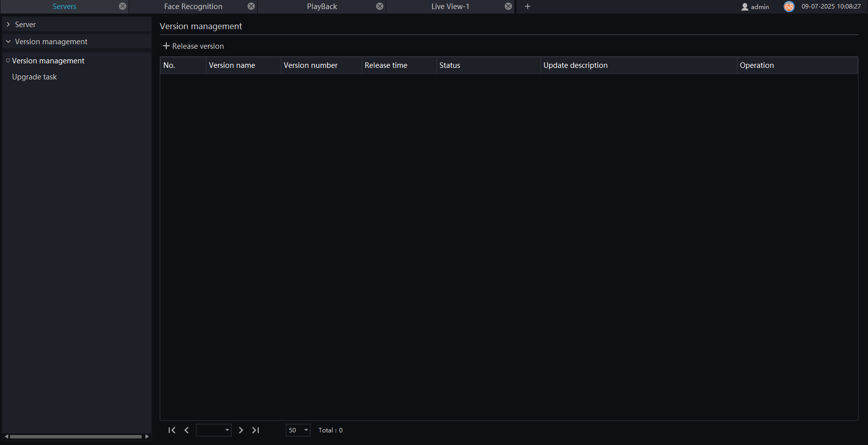Image resolution: width=868 pixels, height=445 pixels.
Task: Click the sidebar scrollbar left arrow
Action: click(6, 436)
